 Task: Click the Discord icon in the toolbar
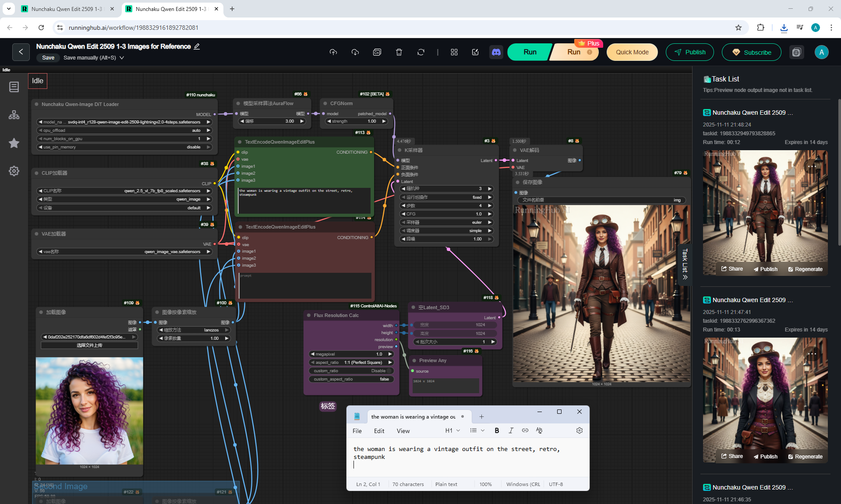(x=496, y=52)
